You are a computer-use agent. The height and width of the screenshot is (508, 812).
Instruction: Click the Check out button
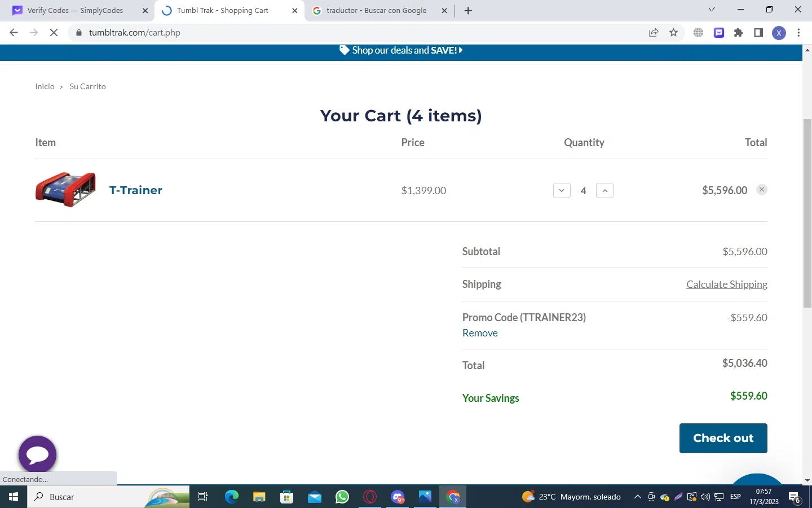[723, 438]
